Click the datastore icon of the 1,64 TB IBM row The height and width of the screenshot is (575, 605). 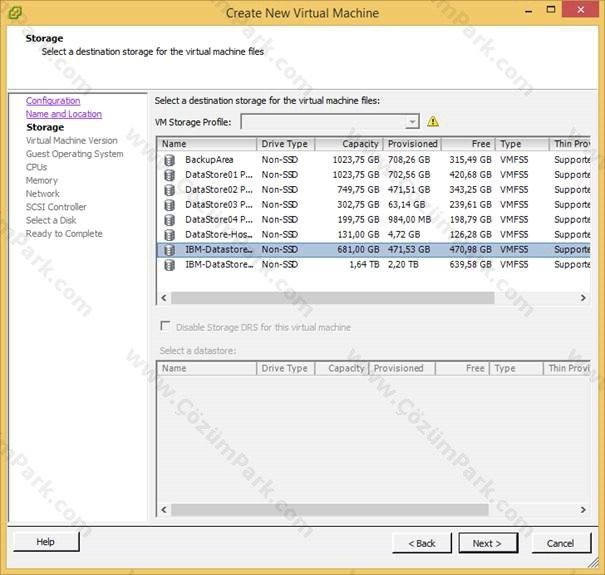click(169, 265)
